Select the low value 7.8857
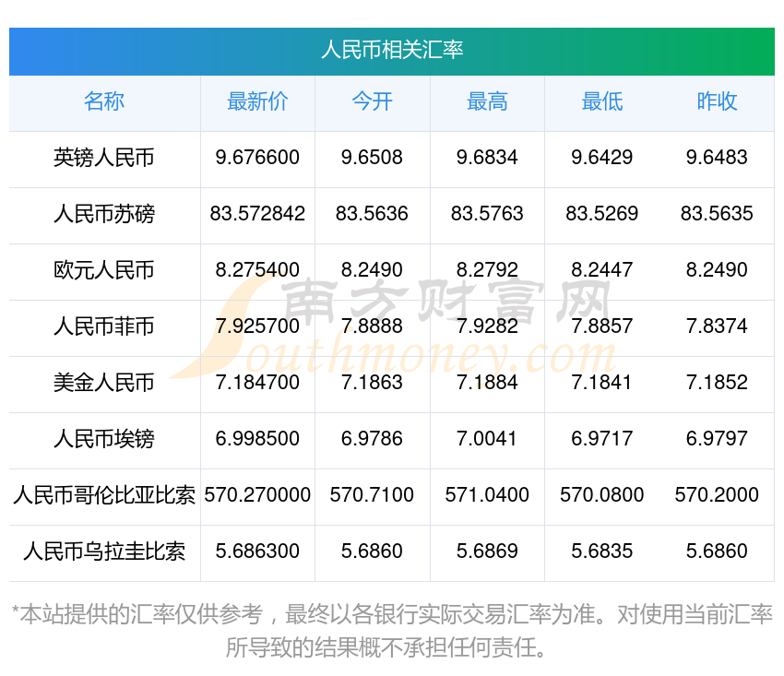784x676 pixels. 602,326
